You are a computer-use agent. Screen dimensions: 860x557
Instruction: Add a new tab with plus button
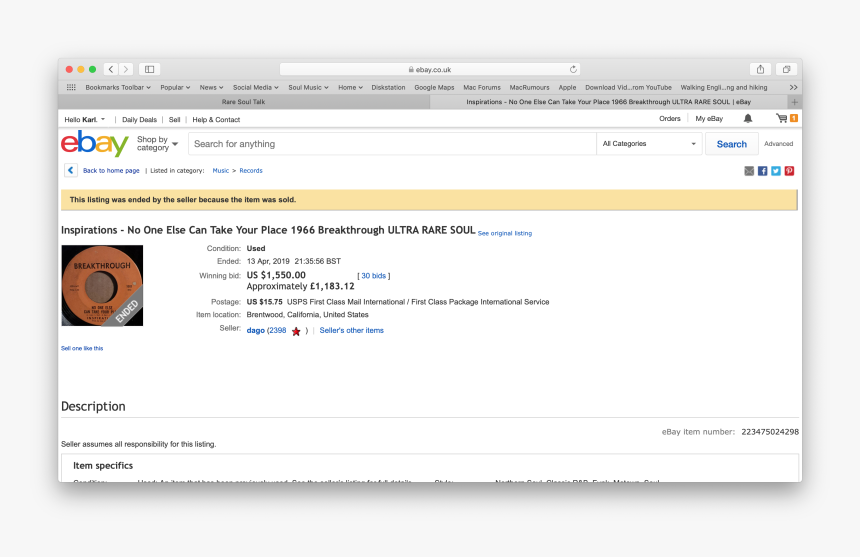click(x=794, y=102)
